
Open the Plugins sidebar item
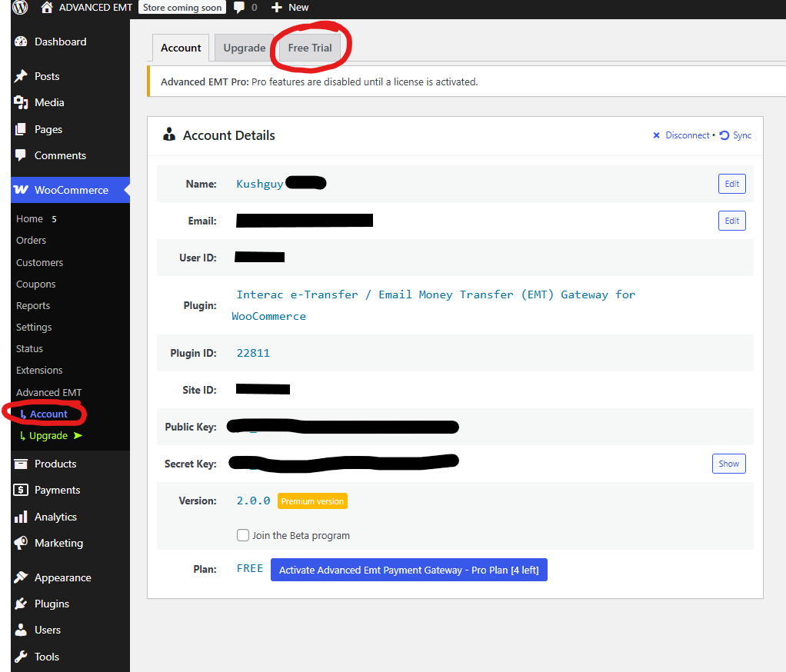(52, 604)
